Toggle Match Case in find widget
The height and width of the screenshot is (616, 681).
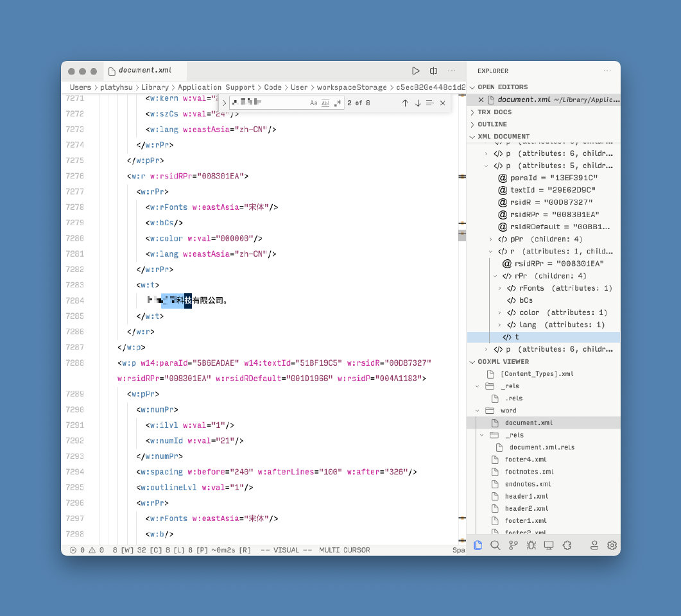[x=314, y=103]
